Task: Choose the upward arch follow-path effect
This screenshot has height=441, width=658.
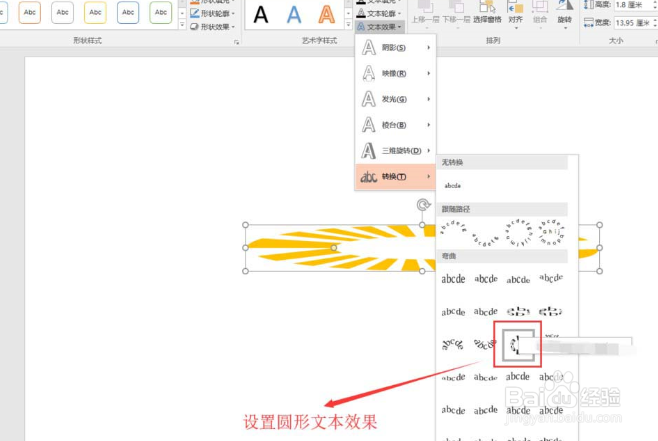Action: [x=453, y=227]
